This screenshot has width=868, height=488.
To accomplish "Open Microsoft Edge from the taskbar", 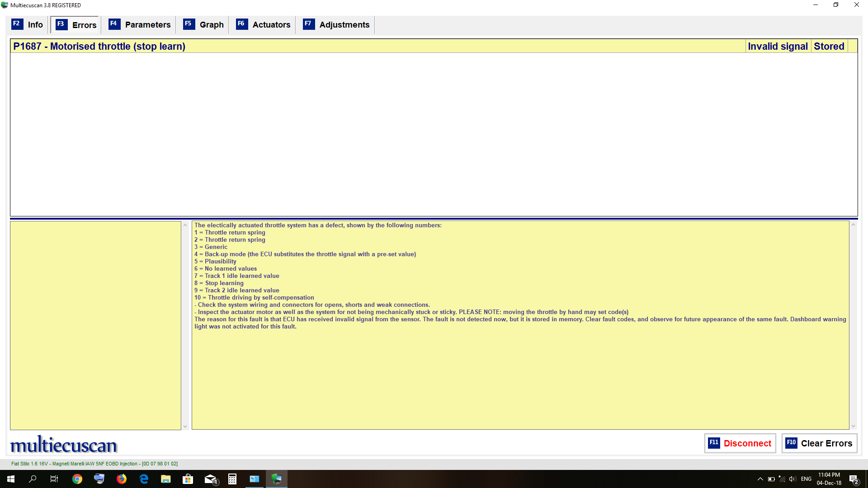I will [144, 479].
